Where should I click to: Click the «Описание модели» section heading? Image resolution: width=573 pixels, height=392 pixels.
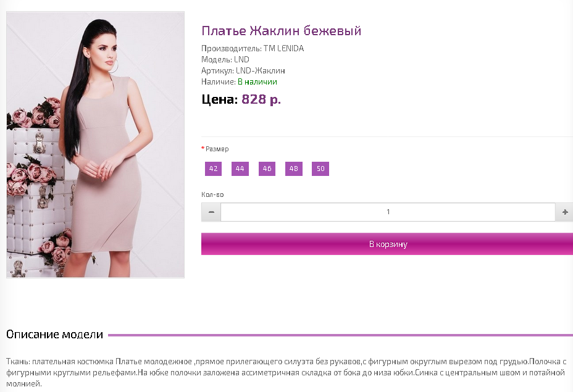[54, 335]
